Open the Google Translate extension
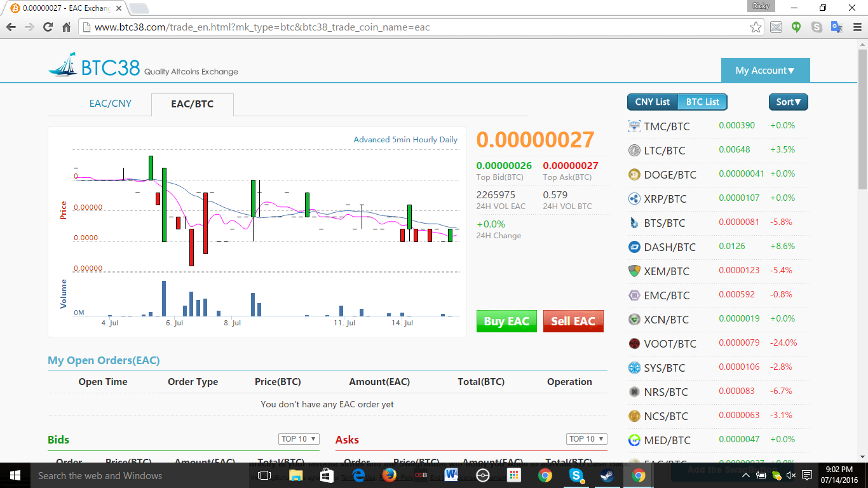 [837, 27]
